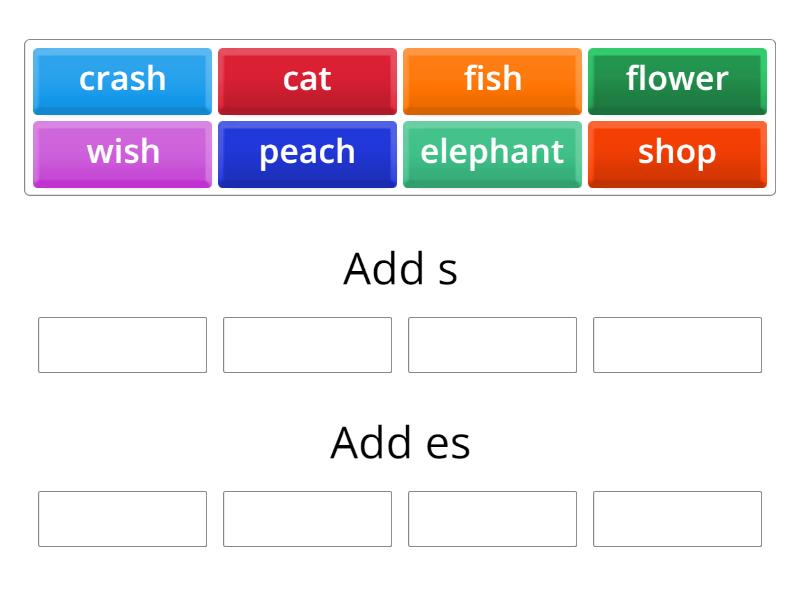Click the empty space below the word bank
800x600 pixels.
click(x=400, y=215)
